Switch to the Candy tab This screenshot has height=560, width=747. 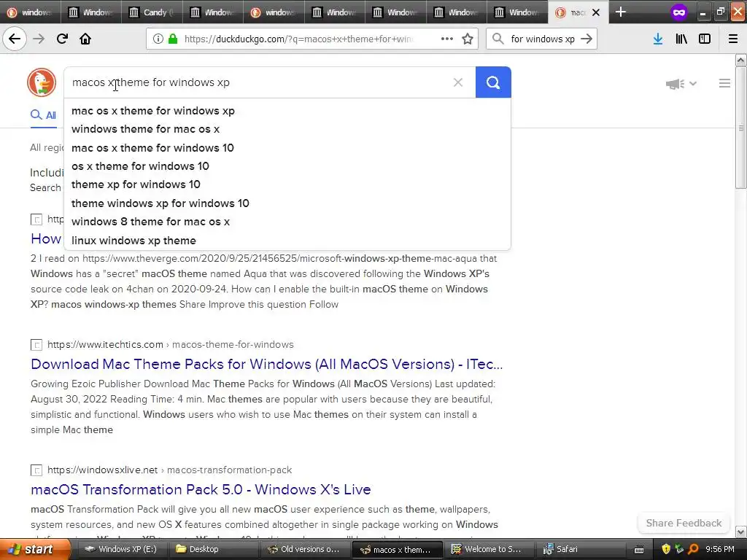pos(152,12)
